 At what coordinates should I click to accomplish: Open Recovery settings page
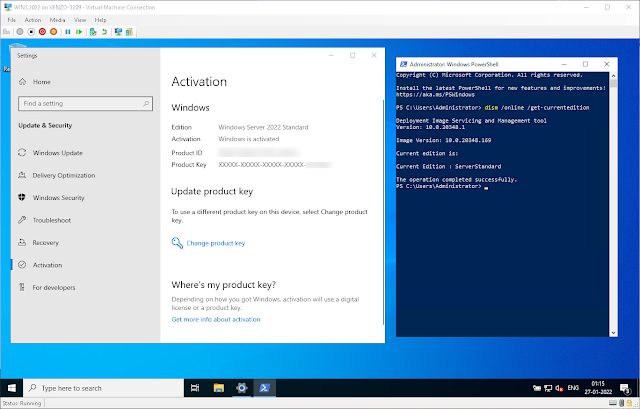pos(45,242)
